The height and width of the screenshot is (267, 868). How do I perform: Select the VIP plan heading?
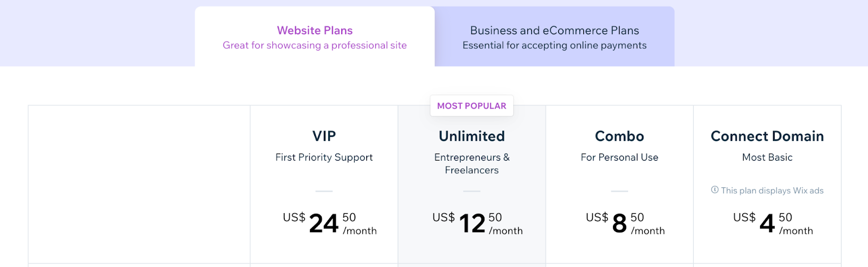tap(324, 136)
